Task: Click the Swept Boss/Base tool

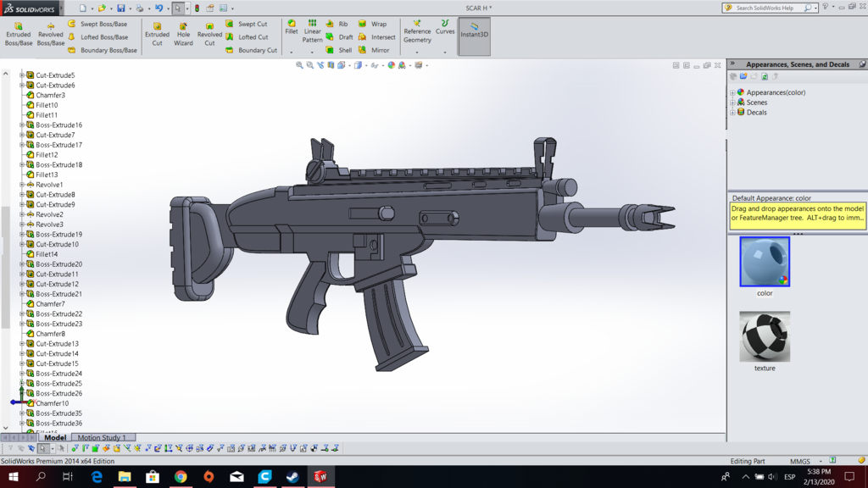Action: click(x=98, y=24)
